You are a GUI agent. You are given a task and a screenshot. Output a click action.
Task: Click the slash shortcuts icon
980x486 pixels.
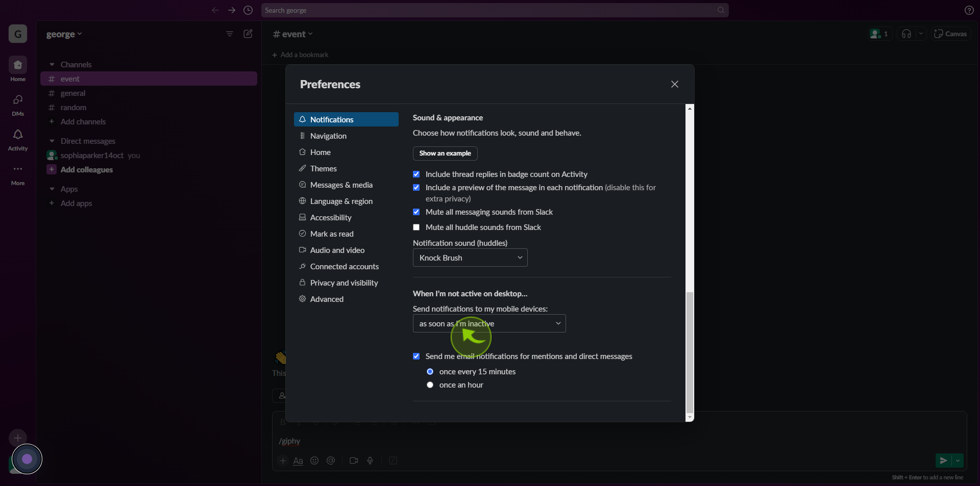tap(393, 461)
